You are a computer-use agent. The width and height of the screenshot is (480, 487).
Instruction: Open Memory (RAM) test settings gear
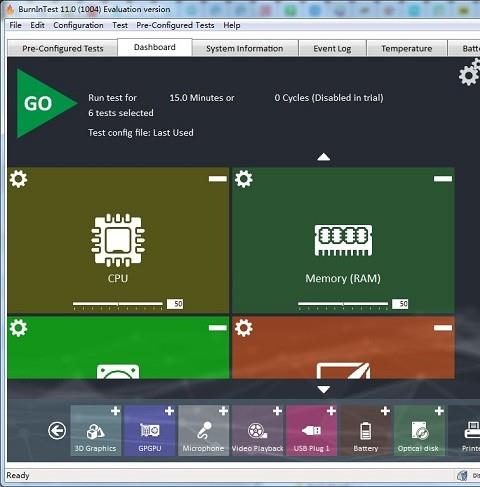point(244,179)
